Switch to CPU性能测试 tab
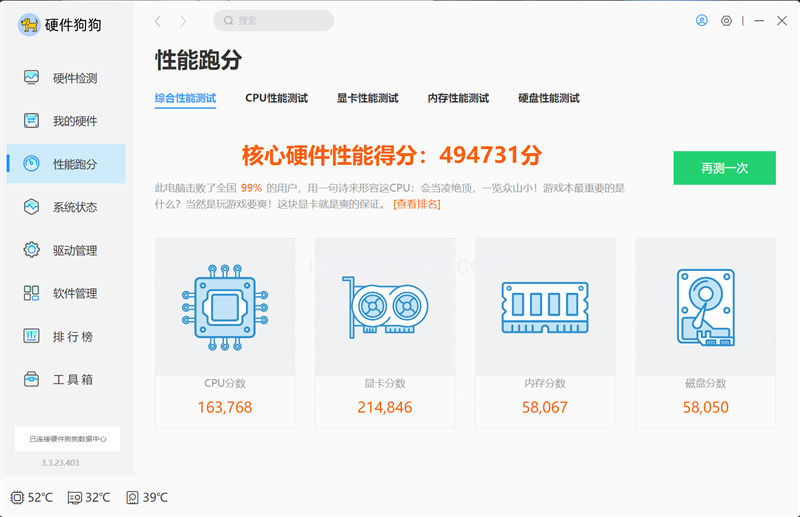 [x=276, y=98]
